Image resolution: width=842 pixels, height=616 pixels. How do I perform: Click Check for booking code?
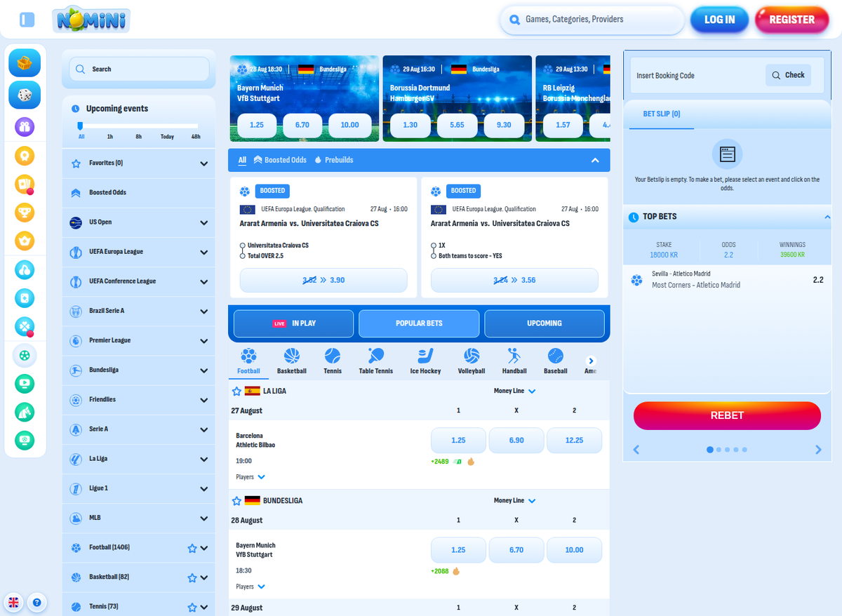click(788, 75)
